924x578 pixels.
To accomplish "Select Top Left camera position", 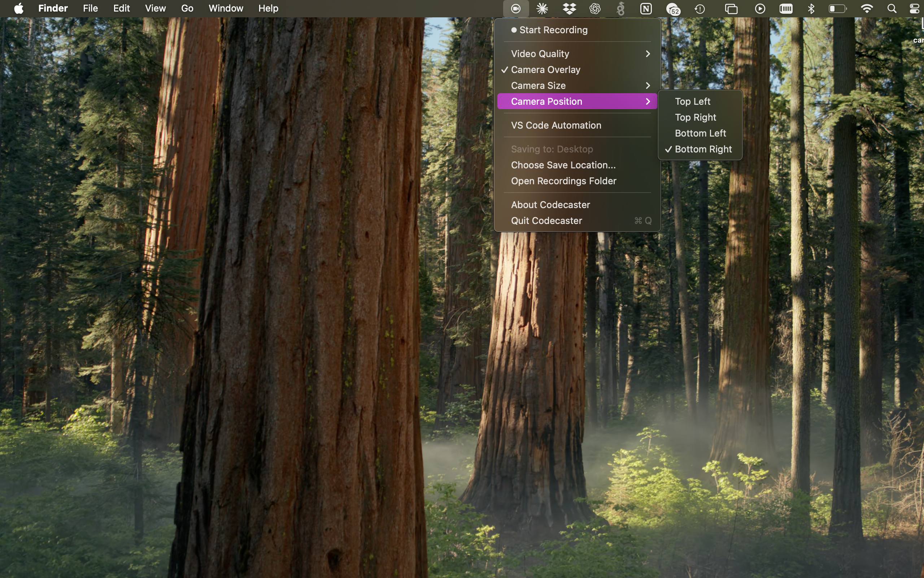I will point(700,101).
